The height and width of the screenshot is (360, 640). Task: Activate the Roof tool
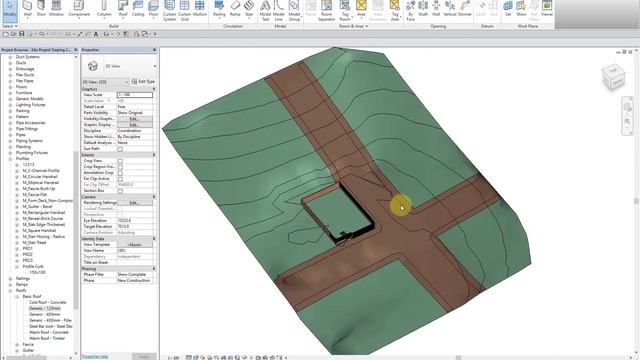(x=123, y=9)
